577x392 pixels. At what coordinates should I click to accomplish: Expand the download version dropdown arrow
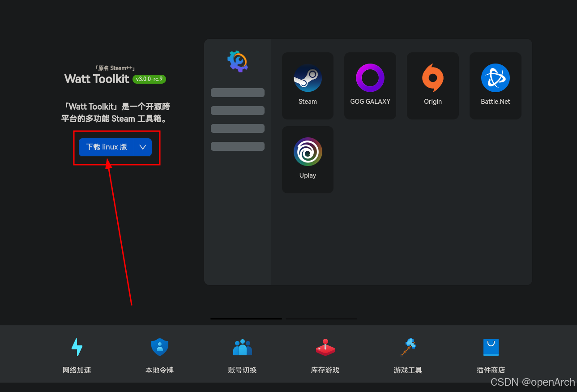[143, 147]
